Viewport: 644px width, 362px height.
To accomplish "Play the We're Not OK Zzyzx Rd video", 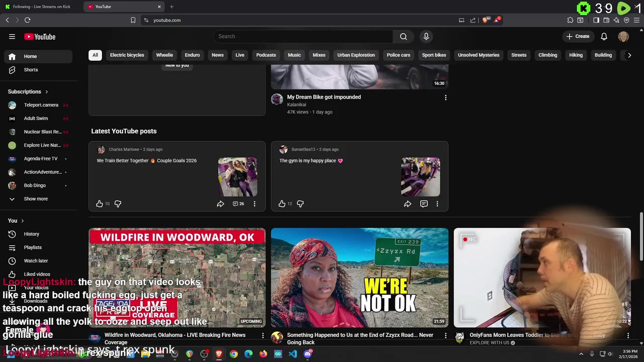I will point(360,278).
